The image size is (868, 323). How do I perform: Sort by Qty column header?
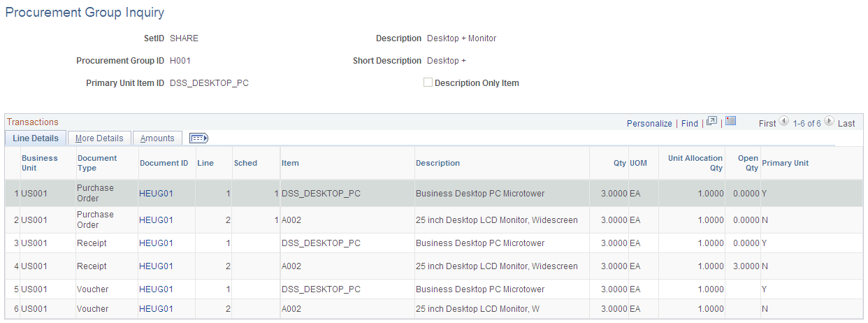pyautogui.click(x=620, y=163)
